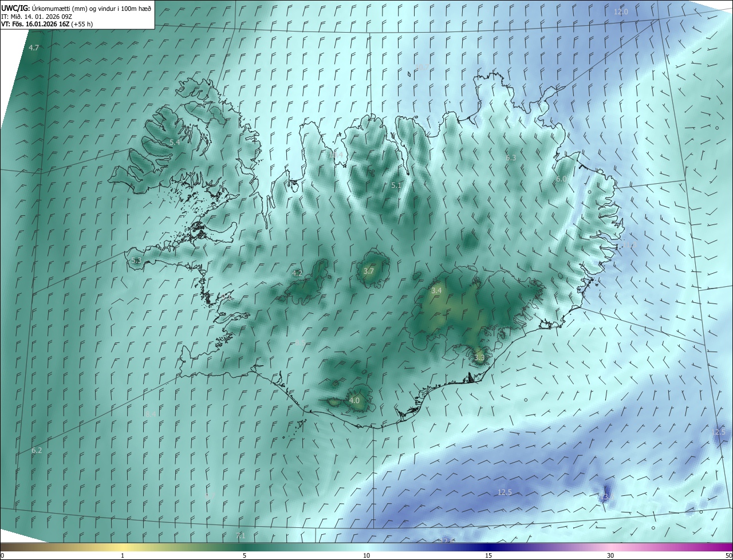Click the "12.0" value label

(621, 12)
